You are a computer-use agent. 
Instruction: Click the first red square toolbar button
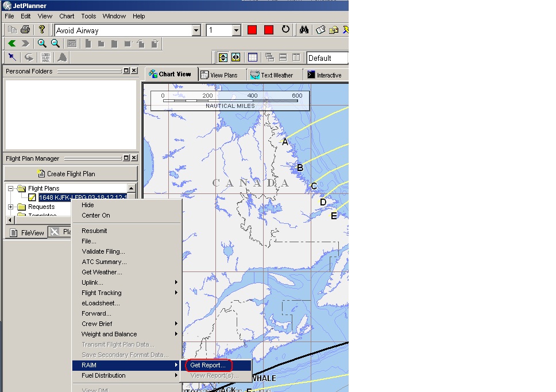tap(252, 30)
